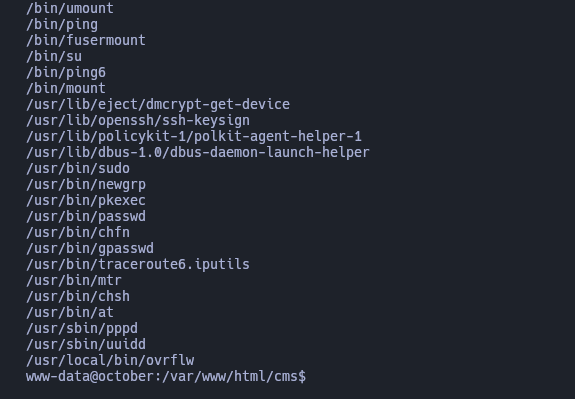The height and width of the screenshot is (399, 575).
Task: Click the /usr/local/bin/ovrflw path
Action: point(110,360)
